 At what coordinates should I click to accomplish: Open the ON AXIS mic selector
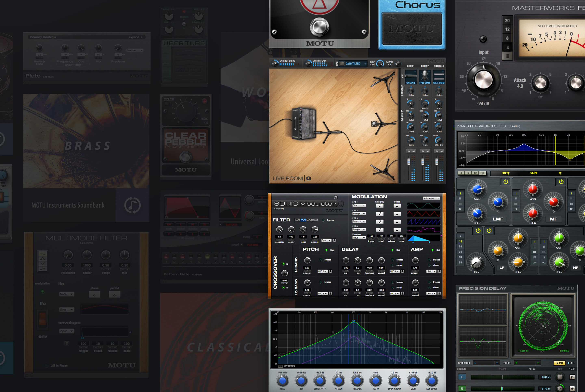click(411, 77)
